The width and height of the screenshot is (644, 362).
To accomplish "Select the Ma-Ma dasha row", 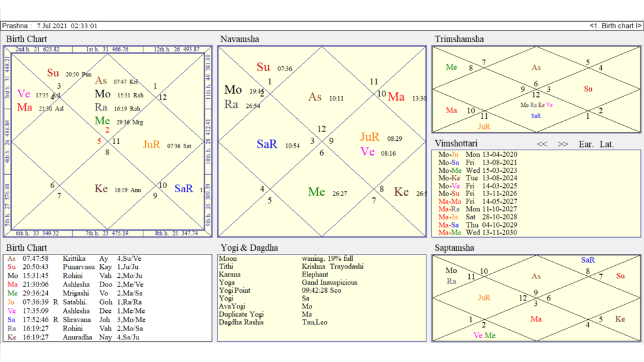I will point(478,202).
